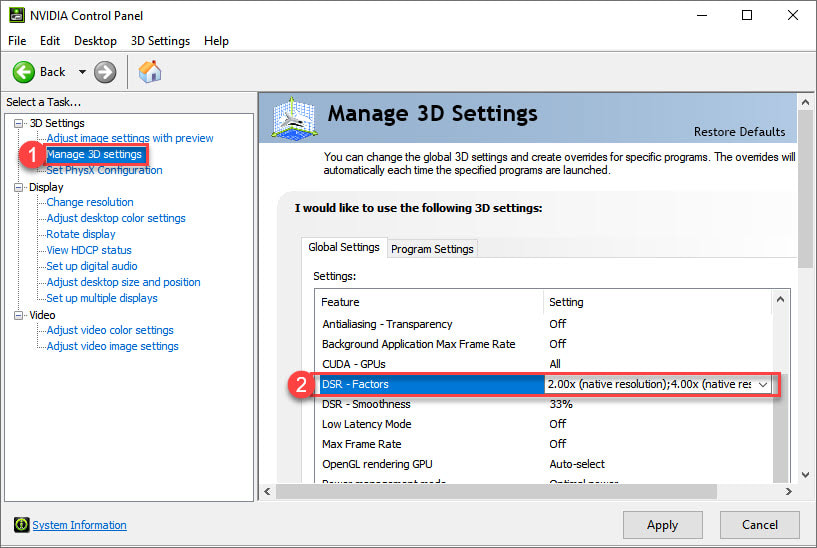Open Set PhysX Configuration
The width and height of the screenshot is (817, 548).
[x=104, y=170]
